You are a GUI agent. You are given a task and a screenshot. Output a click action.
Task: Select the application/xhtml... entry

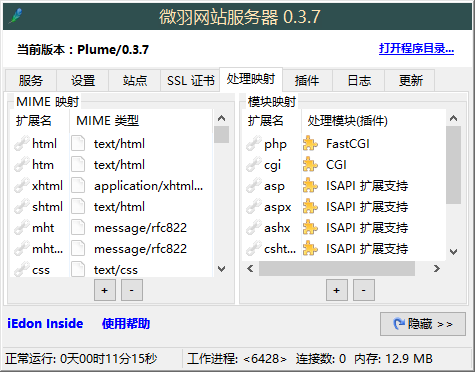[148, 186]
